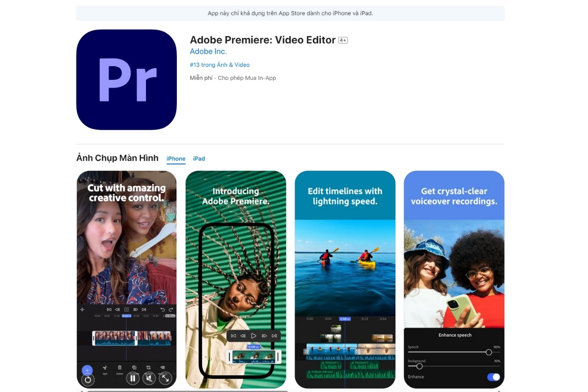
Task: Click the 0:16 playhead marker in first screenshot
Action: (x=126, y=316)
